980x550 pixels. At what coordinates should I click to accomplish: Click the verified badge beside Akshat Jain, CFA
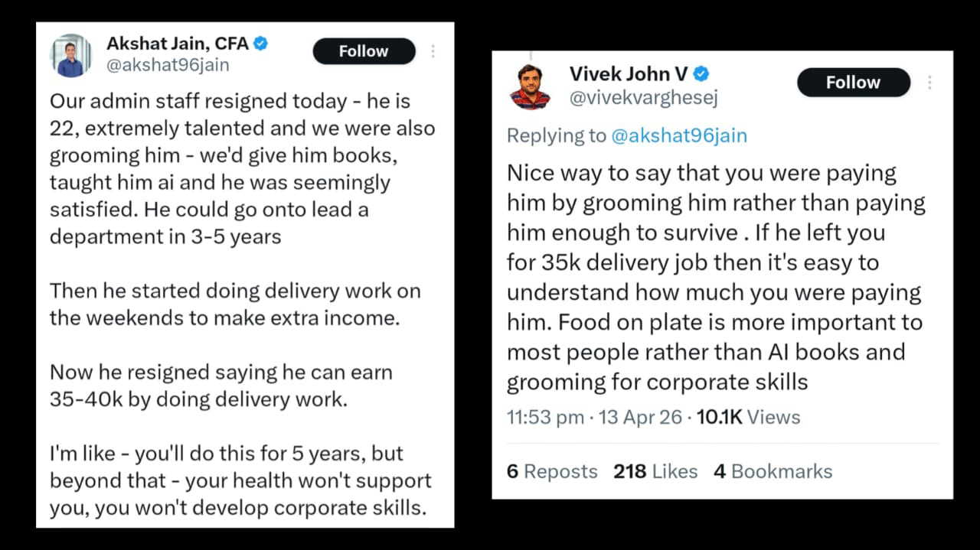pos(261,44)
